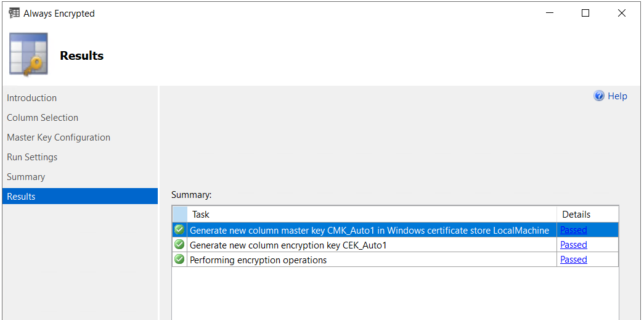Click the Task column header

coord(201,215)
